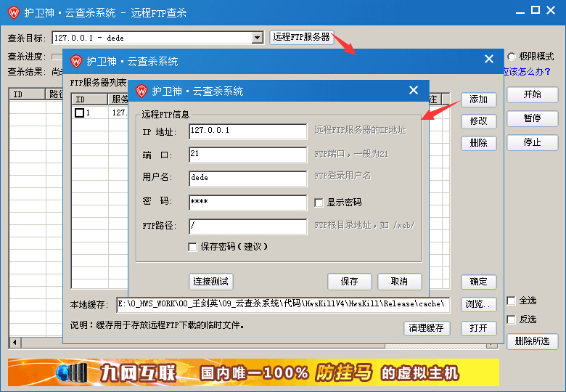Close the remote FTP info dialog
566x392 pixels.
tap(414, 90)
